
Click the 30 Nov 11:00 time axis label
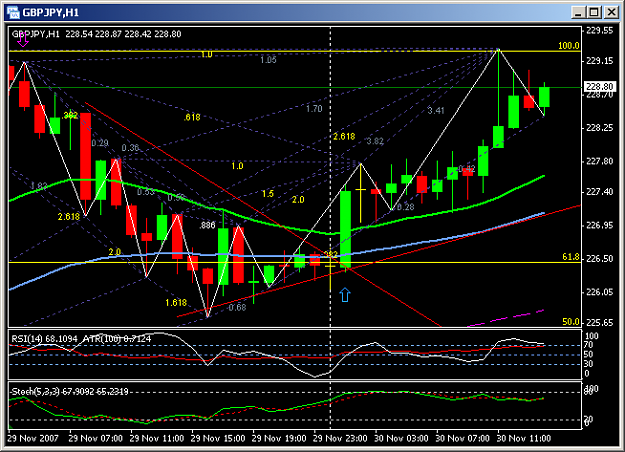[524, 438]
